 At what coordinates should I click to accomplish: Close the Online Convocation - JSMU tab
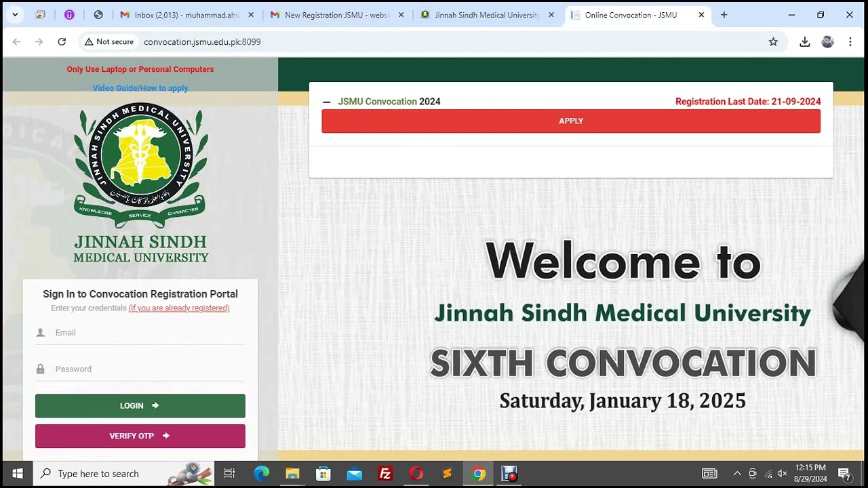pyautogui.click(x=701, y=15)
